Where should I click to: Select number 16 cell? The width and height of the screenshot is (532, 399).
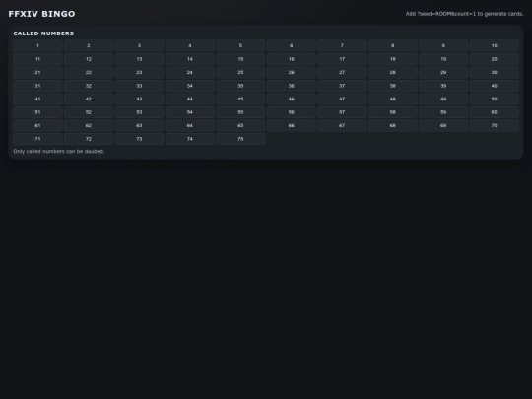pos(291,59)
